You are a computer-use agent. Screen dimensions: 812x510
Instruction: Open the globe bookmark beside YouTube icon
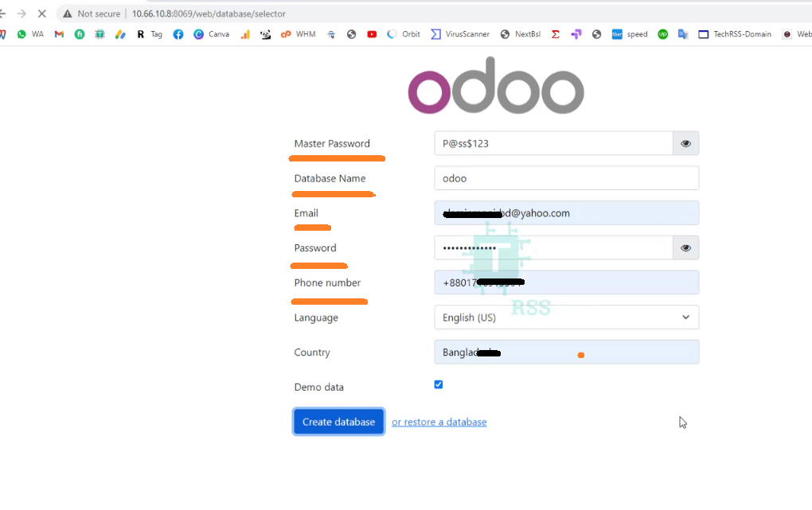352,34
